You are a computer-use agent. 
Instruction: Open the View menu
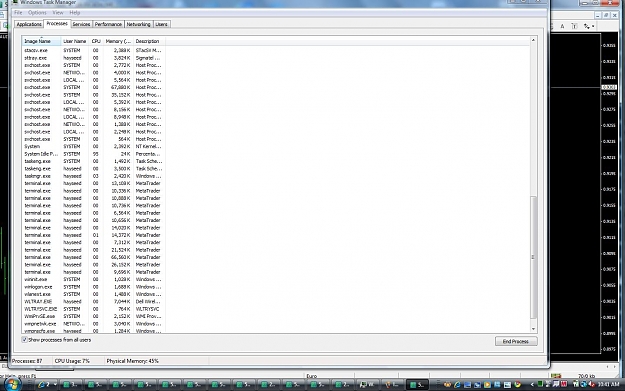(x=57, y=13)
